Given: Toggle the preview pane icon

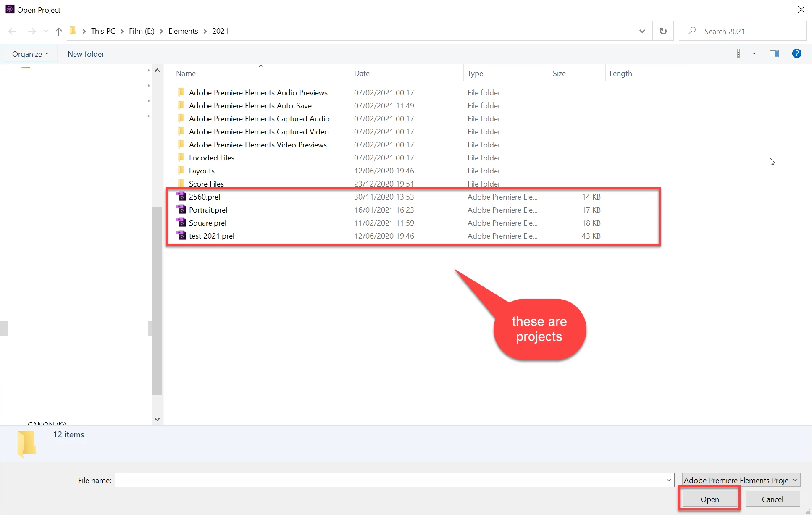Looking at the screenshot, I should [x=774, y=53].
